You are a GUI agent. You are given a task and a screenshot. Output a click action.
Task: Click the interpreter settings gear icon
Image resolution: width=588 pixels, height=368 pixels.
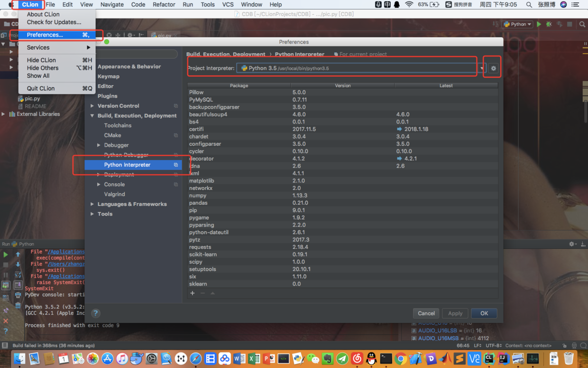click(494, 68)
